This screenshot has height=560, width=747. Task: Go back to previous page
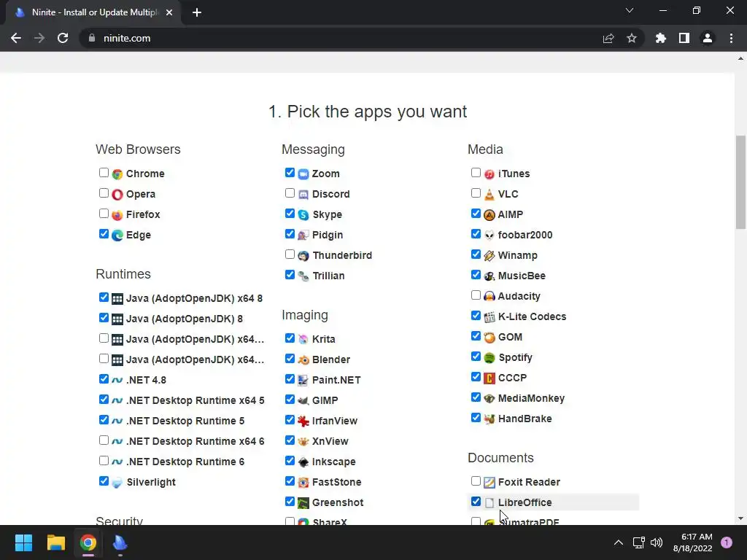[x=16, y=38]
